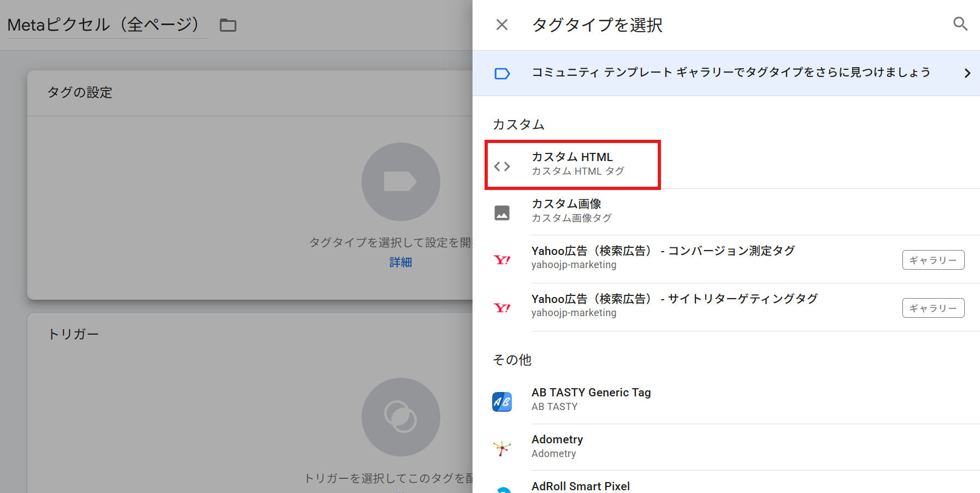Screen dimensions: 980x493
Task: Click ギャラリー button for retargeting tag
Action: [932, 308]
